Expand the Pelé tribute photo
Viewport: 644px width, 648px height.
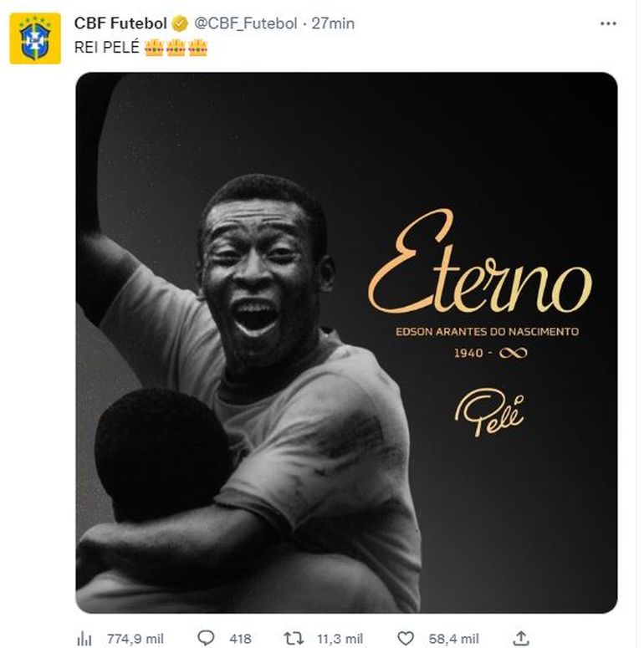click(346, 343)
